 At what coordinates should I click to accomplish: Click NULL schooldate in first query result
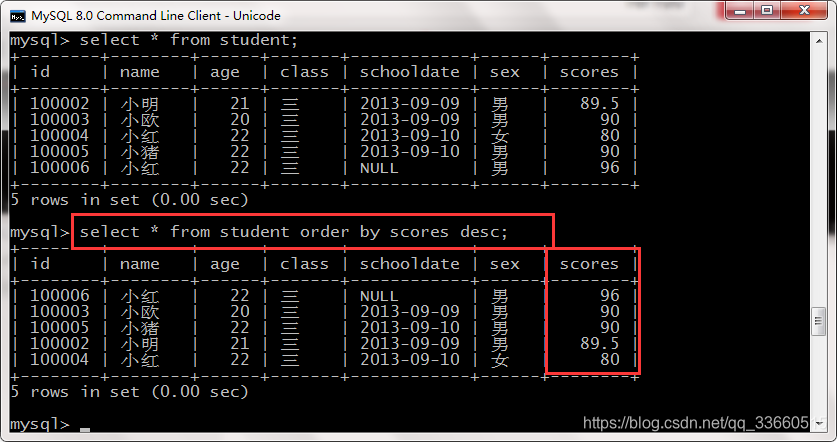click(x=379, y=168)
